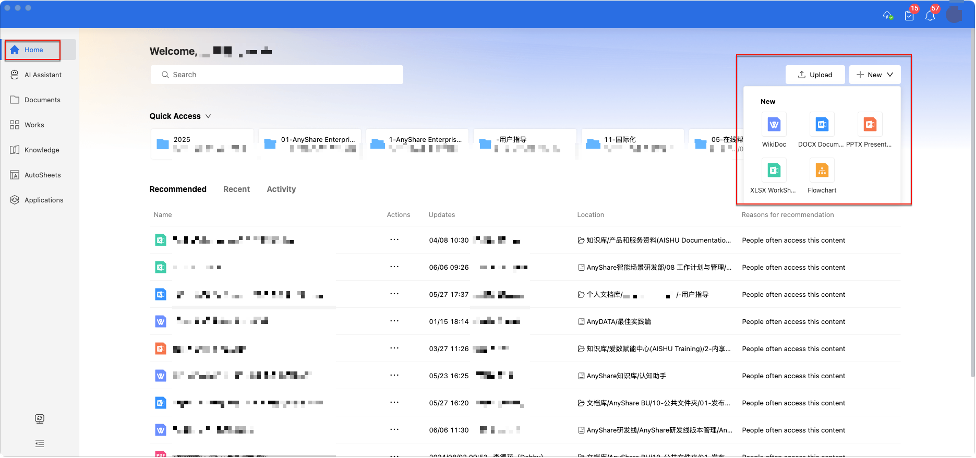
Task: Collapse the Quick Access section chevron
Action: (208, 116)
